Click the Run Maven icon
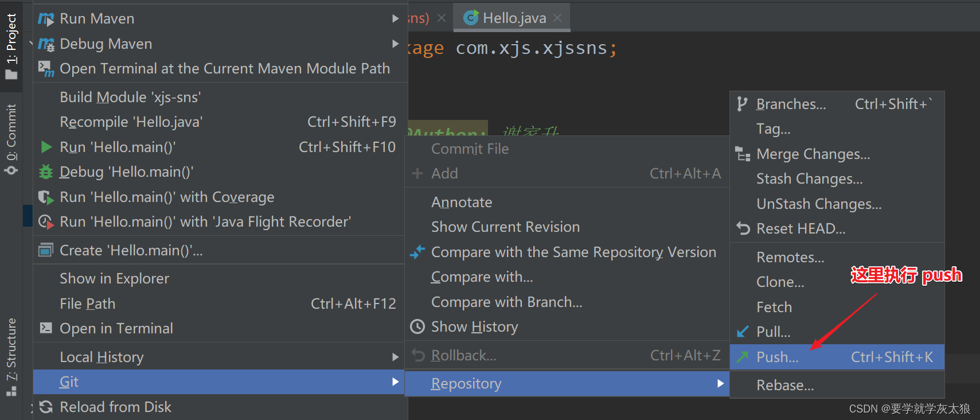 point(46,19)
